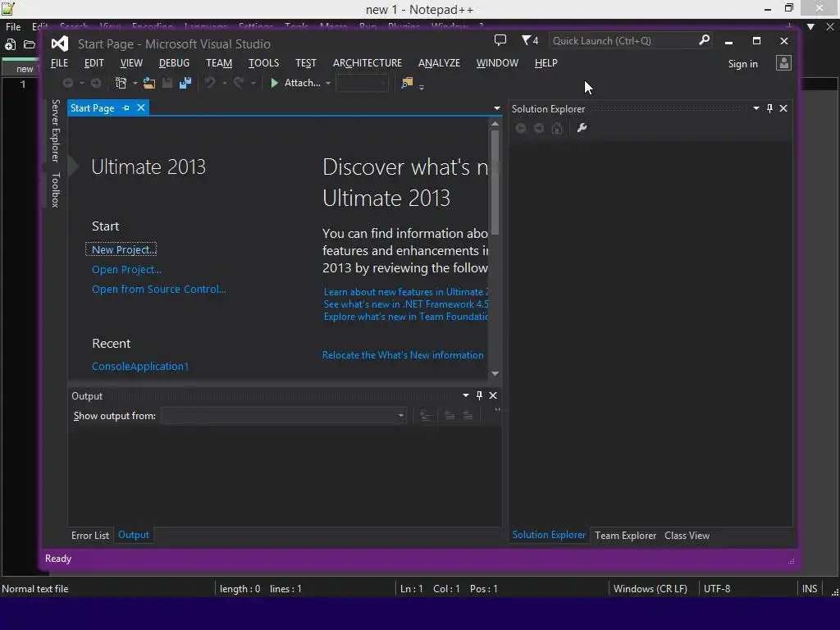Open the Navigate Backward history dropdown arrow
840x630 pixels.
(82, 83)
